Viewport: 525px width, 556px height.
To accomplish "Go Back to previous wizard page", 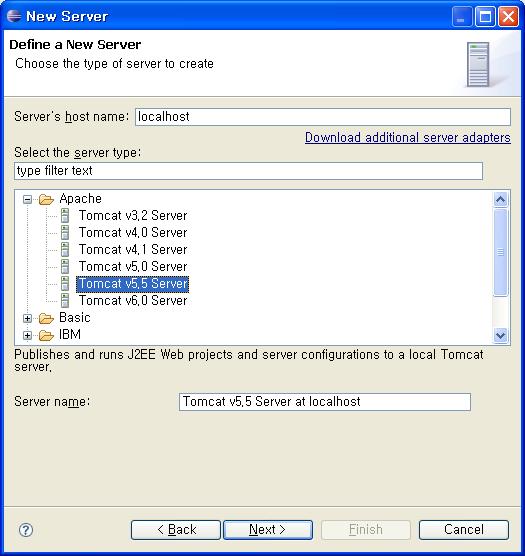I will click(x=176, y=530).
